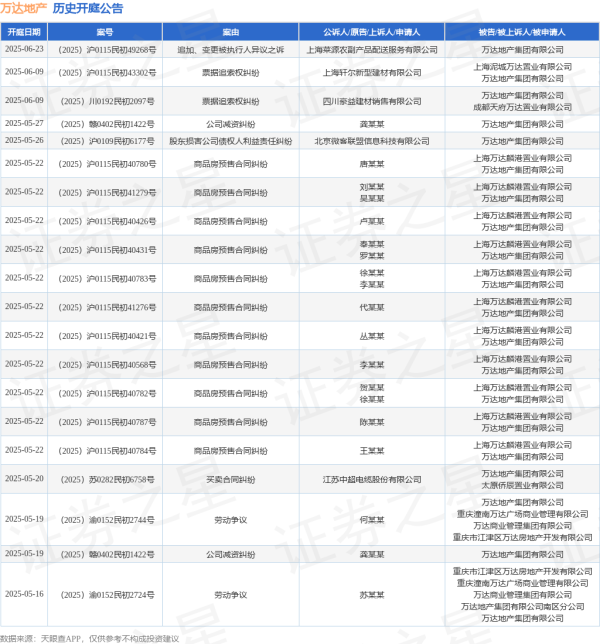Select case number 沪0115民初40787号
Screen dimensions: 600x644
coord(107,422)
